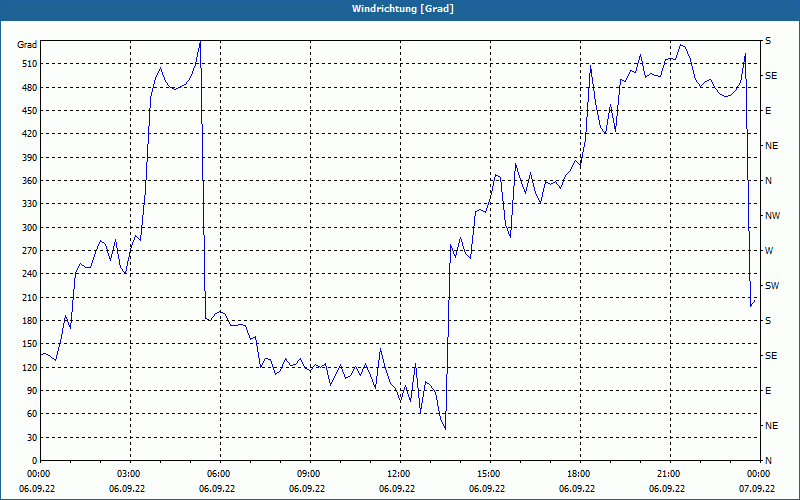Image resolution: width=800 pixels, height=500 pixels.
Task: Click the Windrichtung [Grad] chart title
Action: [x=403, y=9]
